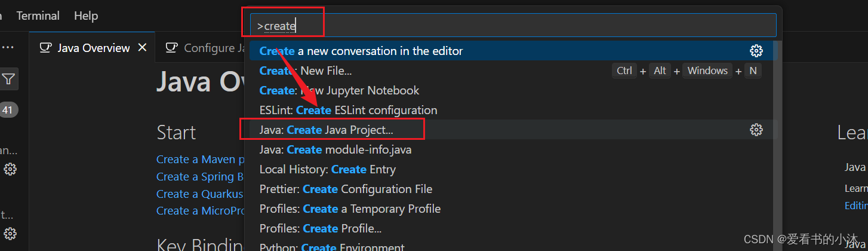Open the Help menu

(86, 16)
